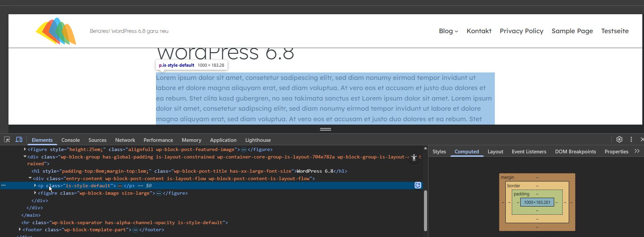Open the DOM Breakpoints sidebar tab
644x237 pixels.
click(575, 151)
